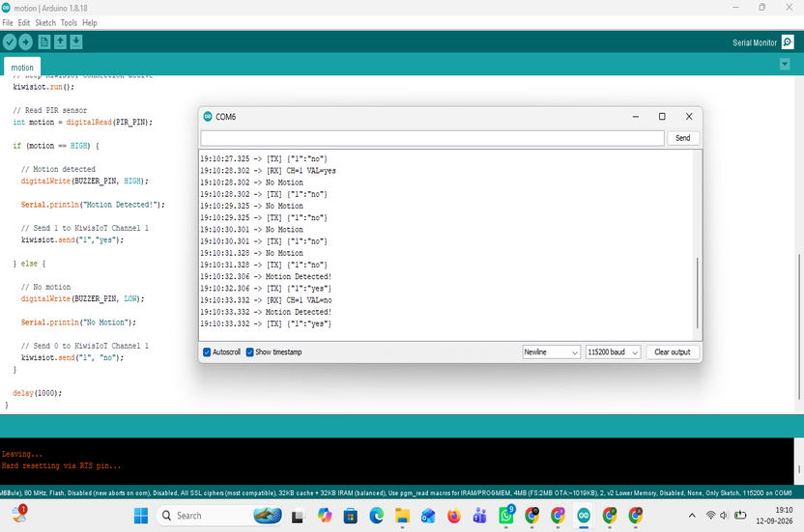Close the COM6 serial monitor window
804x532 pixels.
click(689, 116)
